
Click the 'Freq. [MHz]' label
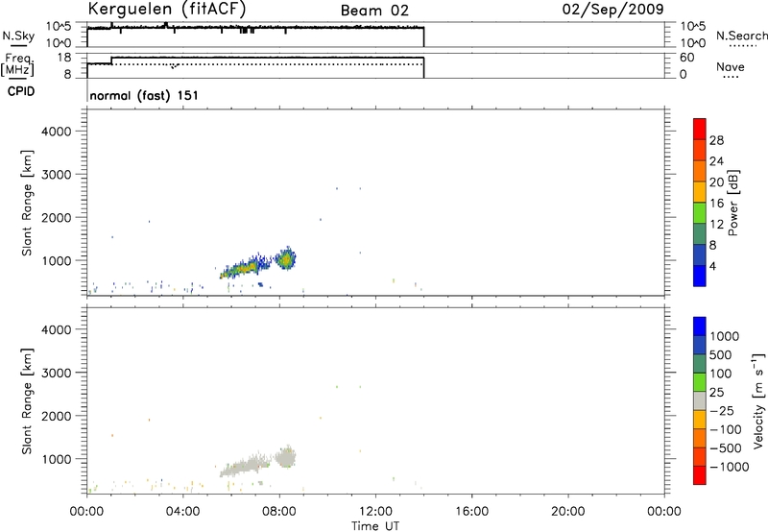pyautogui.click(x=17, y=64)
